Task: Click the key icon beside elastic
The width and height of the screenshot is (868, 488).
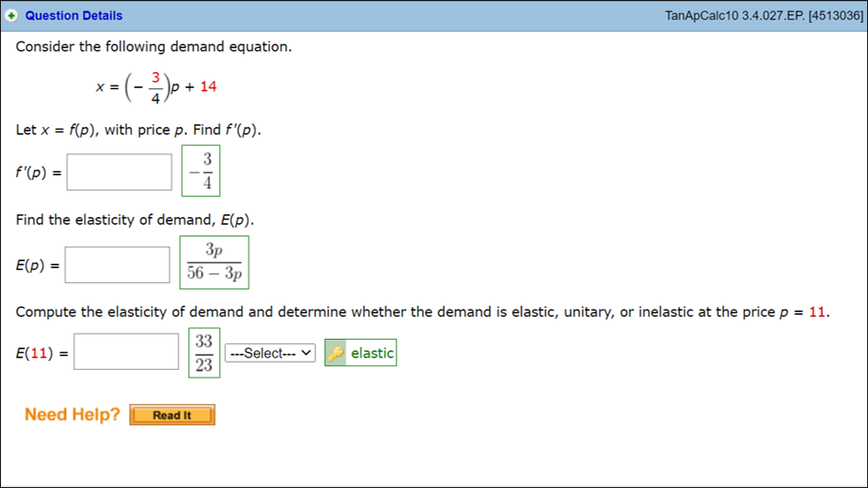Action: 336,353
